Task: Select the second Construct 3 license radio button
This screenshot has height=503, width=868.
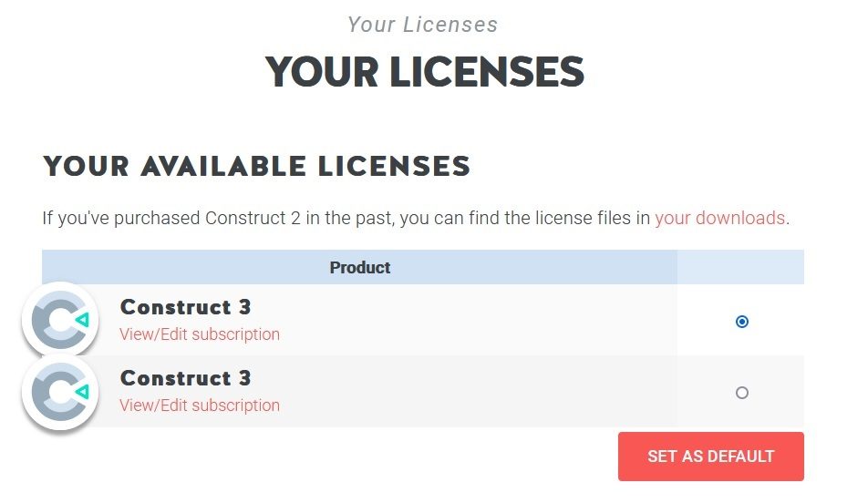Action: pos(742,393)
